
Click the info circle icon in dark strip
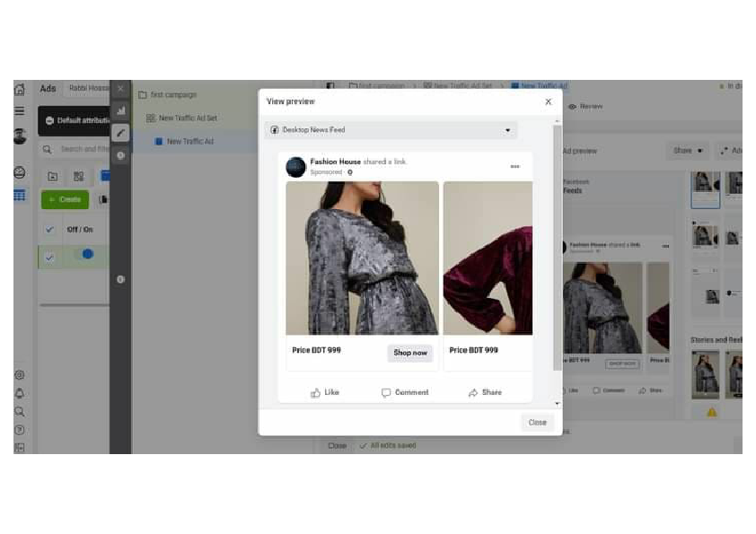[120, 279]
